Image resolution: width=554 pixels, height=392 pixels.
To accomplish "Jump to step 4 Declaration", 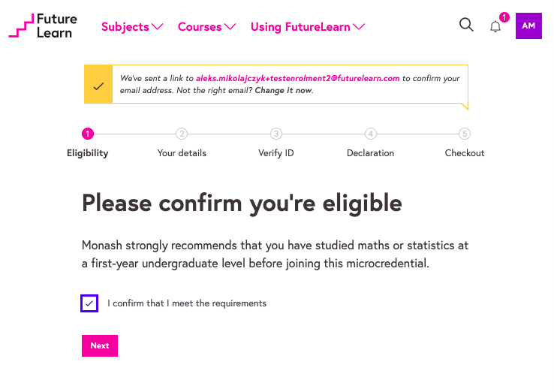I will tap(370, 134).
